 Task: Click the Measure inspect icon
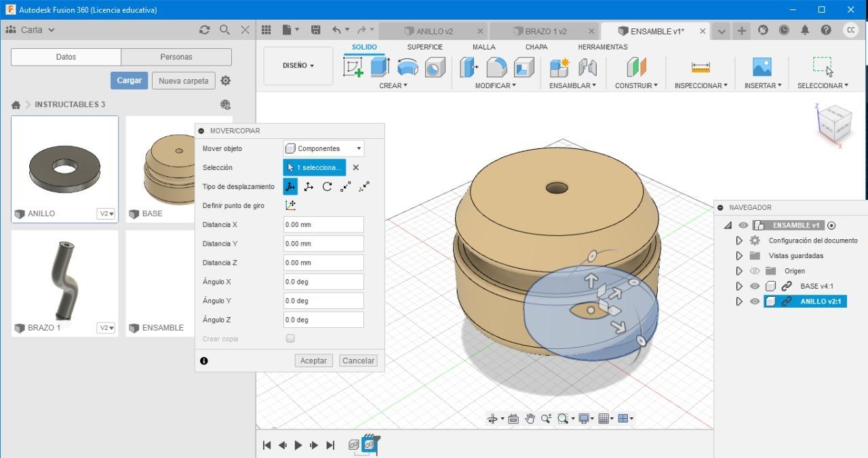click(x=701, y=67)
